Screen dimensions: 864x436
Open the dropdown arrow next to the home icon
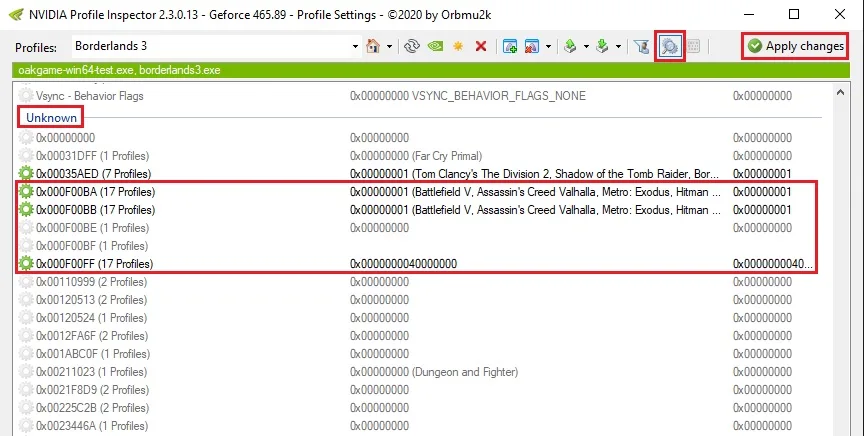tap(390, 47)
